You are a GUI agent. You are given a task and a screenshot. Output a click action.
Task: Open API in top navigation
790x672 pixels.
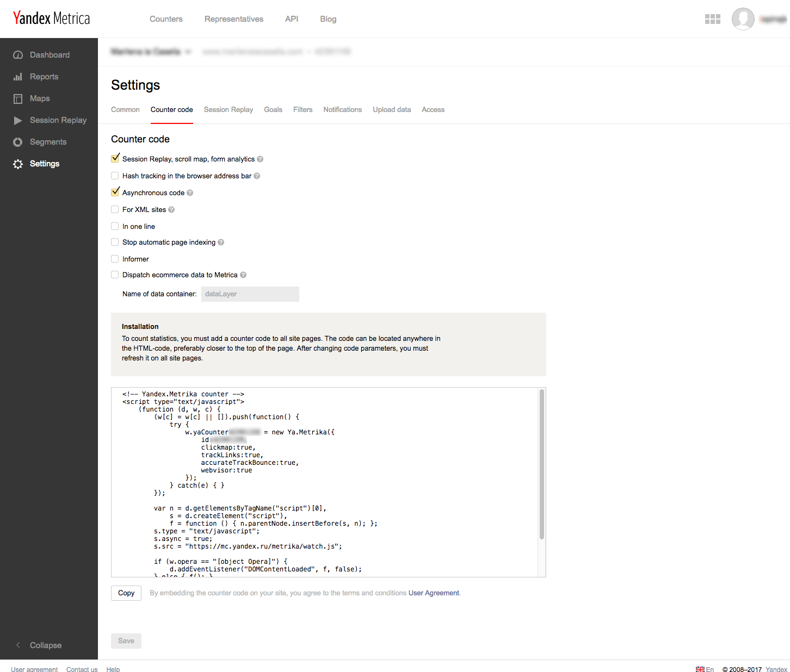point(292,19)
